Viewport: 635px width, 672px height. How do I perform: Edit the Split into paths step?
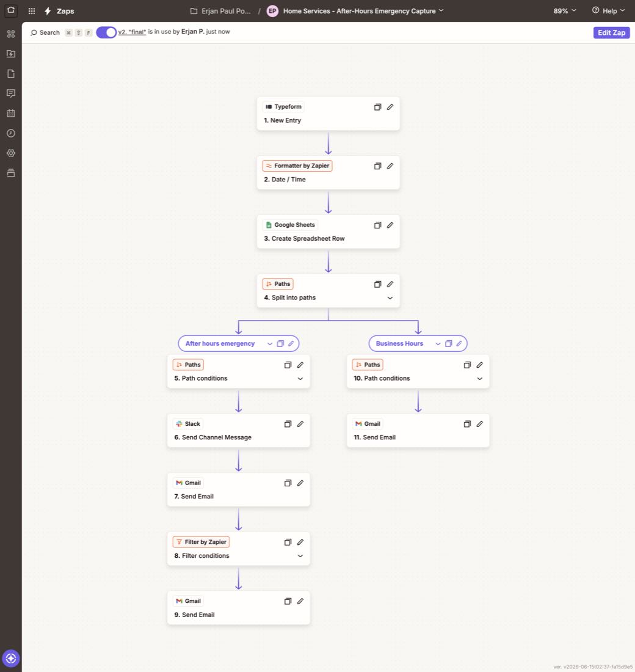pos(390,284)
